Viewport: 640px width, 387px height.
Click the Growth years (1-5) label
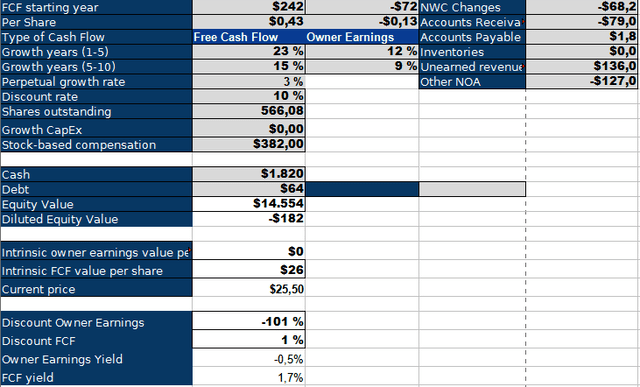coord(96,52)
